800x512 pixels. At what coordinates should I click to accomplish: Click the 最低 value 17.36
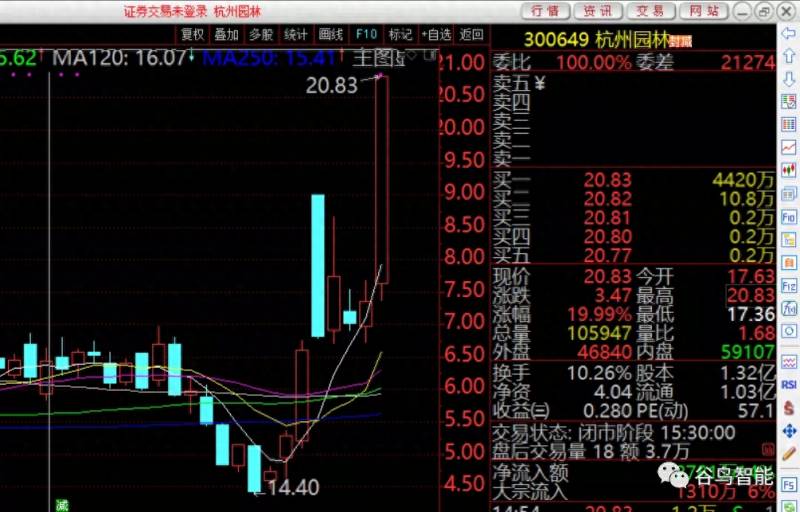751,314
